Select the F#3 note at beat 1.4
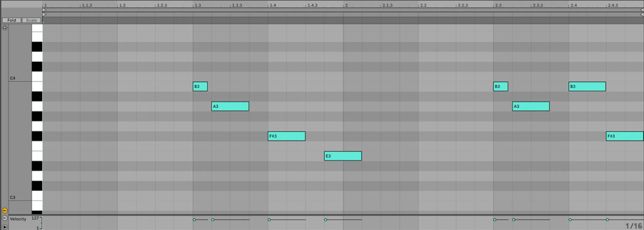644x230 pixels. click(x=287, y=136)
